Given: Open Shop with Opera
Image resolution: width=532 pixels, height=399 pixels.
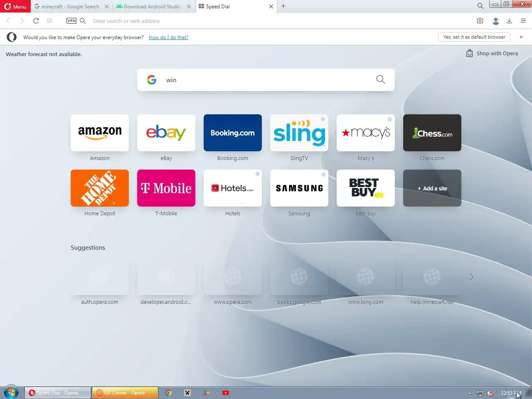Looking at the screenshot, I should (492, 53).
